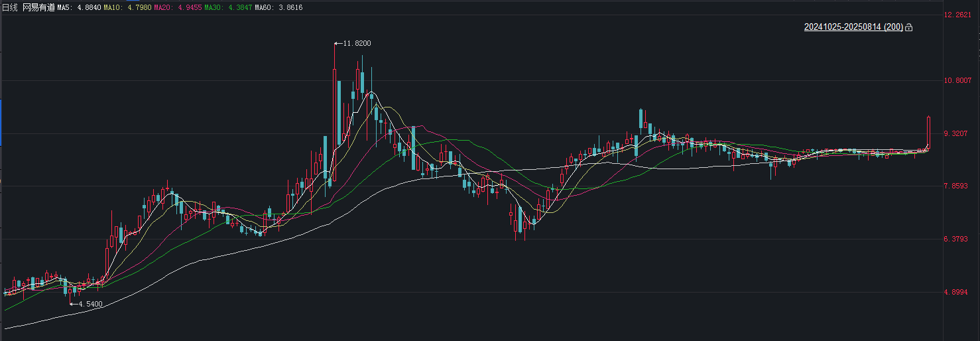The height and width of the screenshot is (341, 980).
Task: Click the lock icon beside the date range
Action: click(x=909, y=27)
